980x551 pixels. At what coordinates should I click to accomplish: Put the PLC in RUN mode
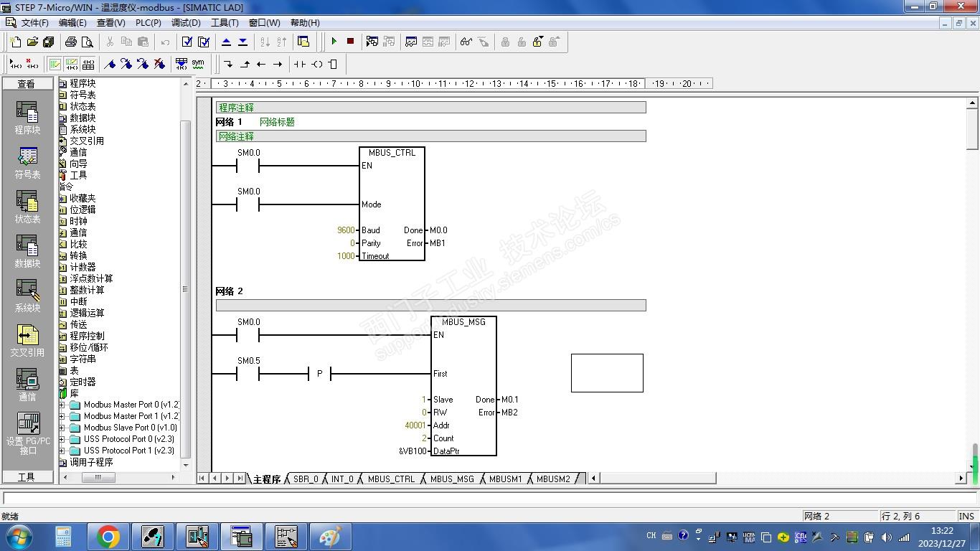click(334, 42)
